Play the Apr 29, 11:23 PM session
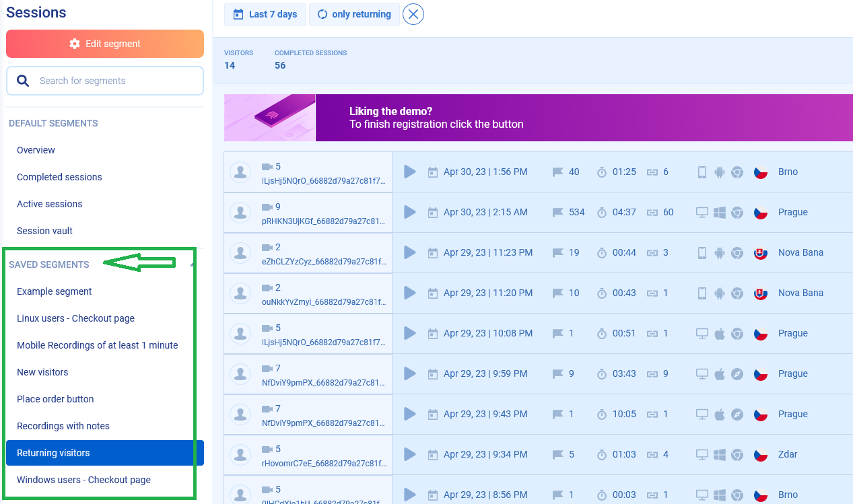Screen dimensions: 853x504 pos(409,252)
